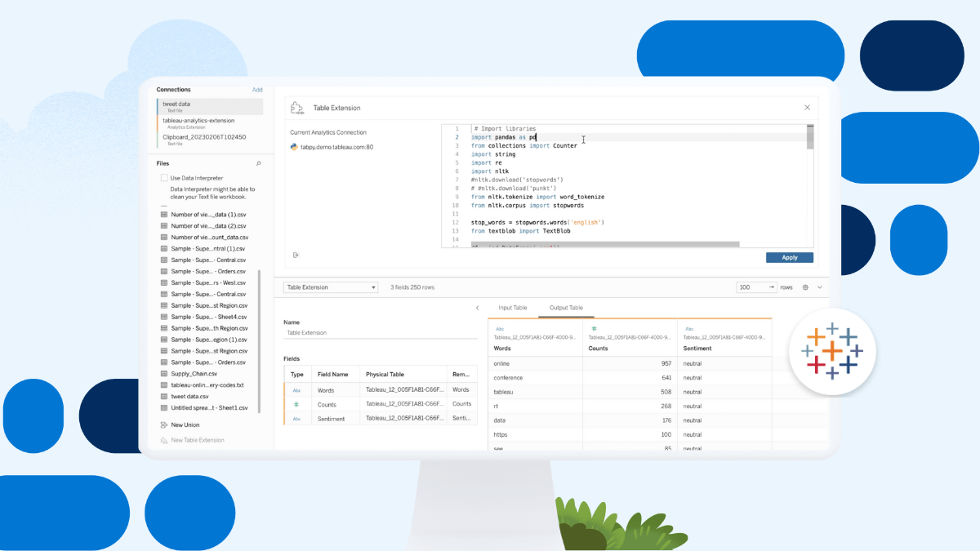
Task: Enable the Use Data Interpreter checkbox
Action: point(165,178)
